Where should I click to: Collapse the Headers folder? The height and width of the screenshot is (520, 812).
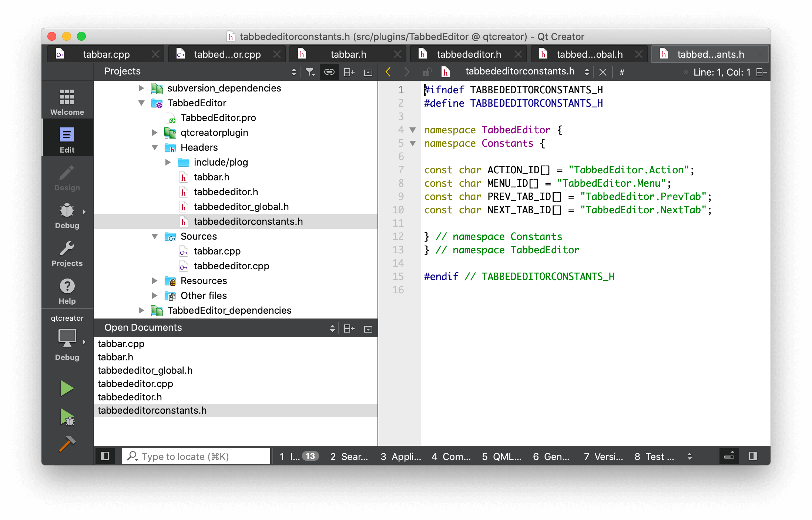pos(155,147)
